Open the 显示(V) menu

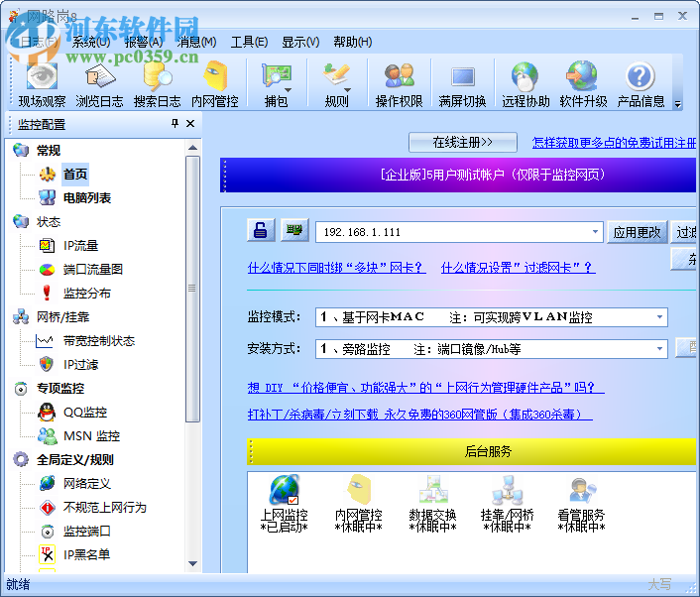tap(300, 42)
